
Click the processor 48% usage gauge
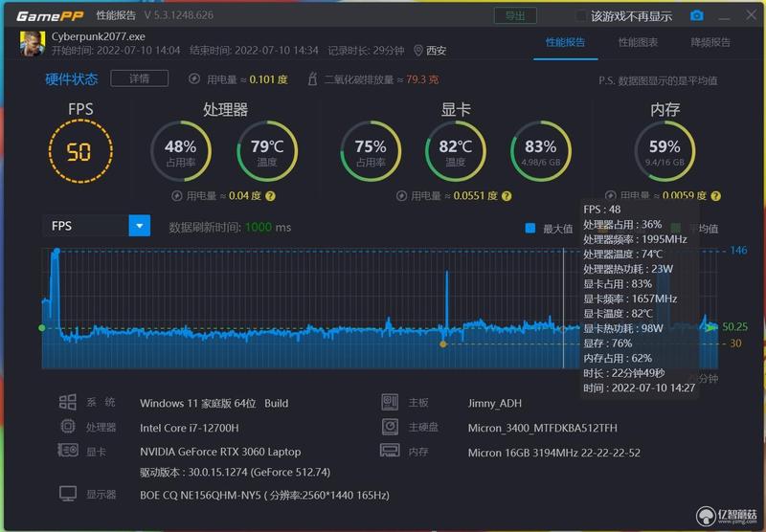(x=181, y=151)
